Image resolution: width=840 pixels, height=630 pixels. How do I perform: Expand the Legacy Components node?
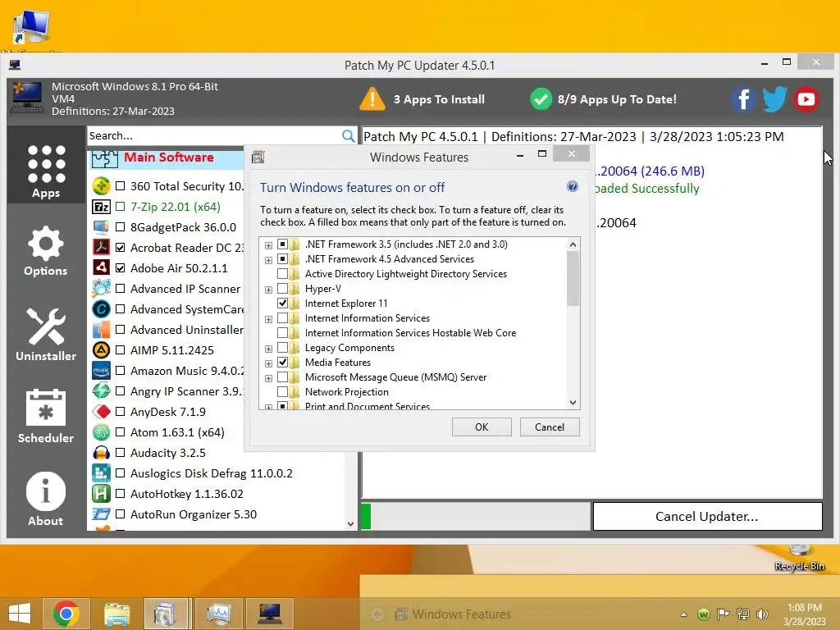point(268,348)
